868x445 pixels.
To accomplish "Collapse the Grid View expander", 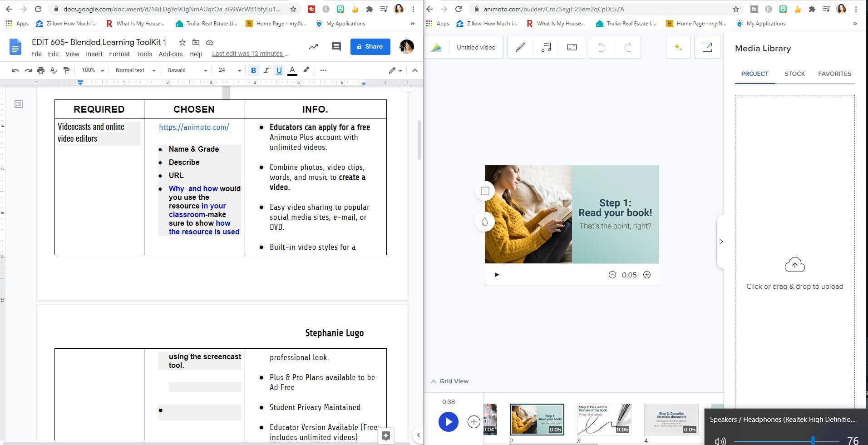I will (449, 381).
